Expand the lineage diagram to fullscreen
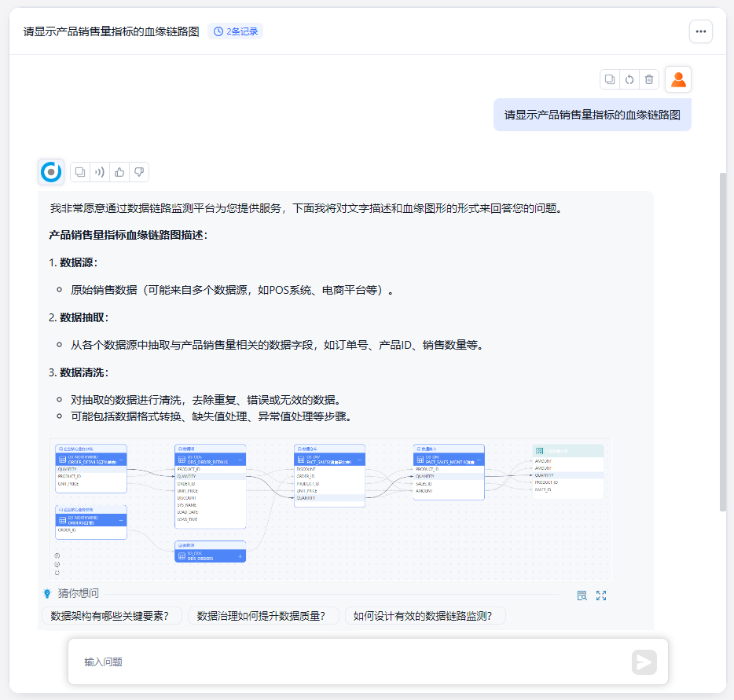Screen dimensions: 734x700 [x=601, y=596]
